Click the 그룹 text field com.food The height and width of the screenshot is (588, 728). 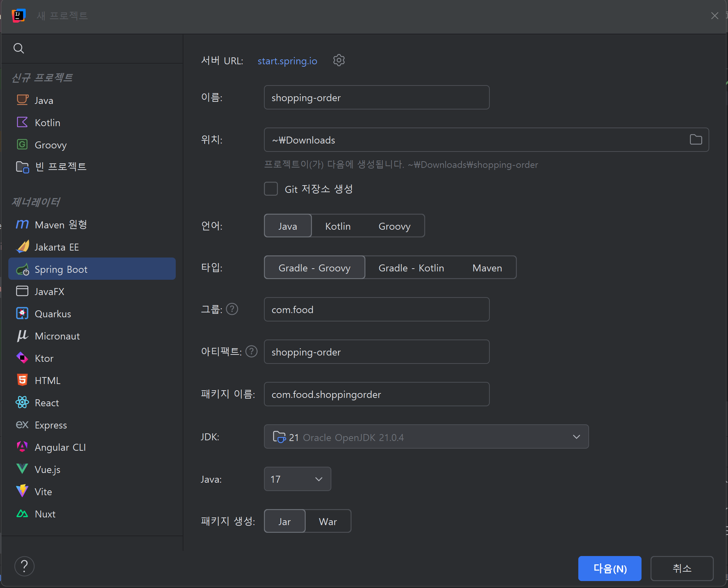[377, 309]
